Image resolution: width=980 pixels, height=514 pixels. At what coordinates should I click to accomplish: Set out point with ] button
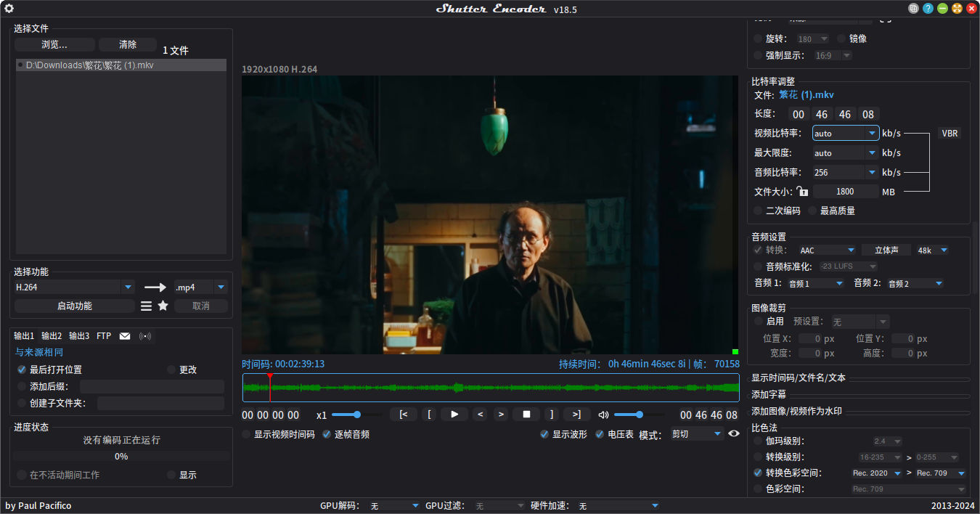click(552, 415)
